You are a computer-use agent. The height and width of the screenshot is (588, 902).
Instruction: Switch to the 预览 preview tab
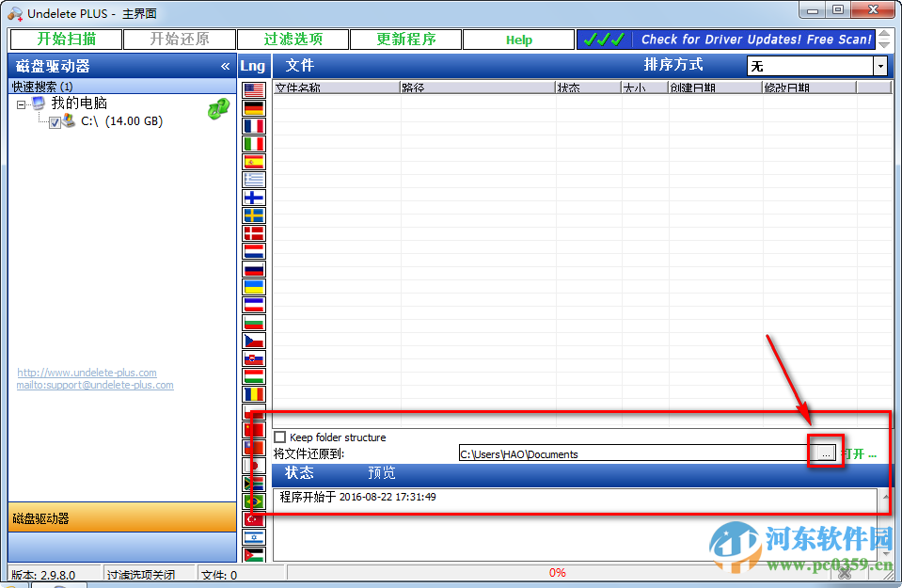(x=381, y=473)
